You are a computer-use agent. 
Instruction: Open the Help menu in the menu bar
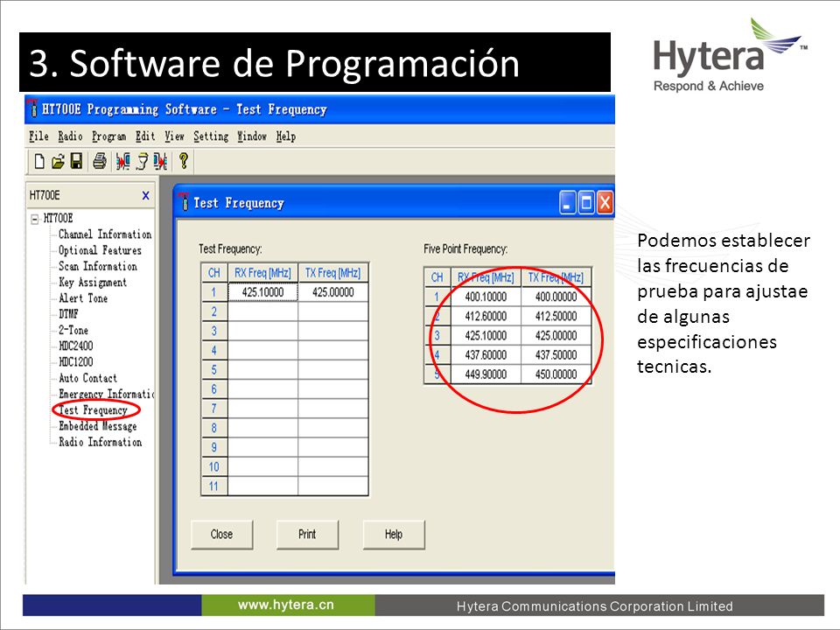pos(286,136)
